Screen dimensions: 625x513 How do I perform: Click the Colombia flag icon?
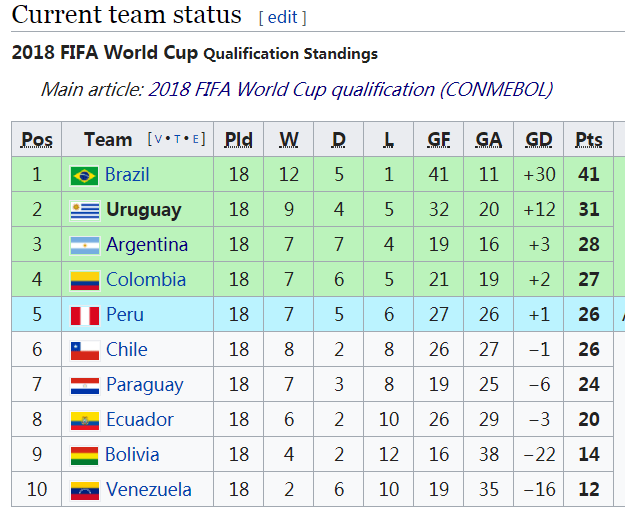pos(84,281)
